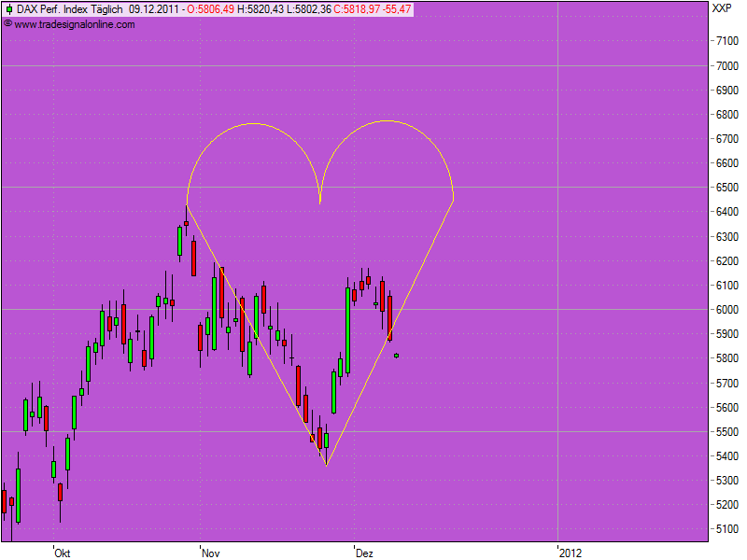Click the 6900 price axis label
This screenshot has width=747, height=560.
point(727,90)
